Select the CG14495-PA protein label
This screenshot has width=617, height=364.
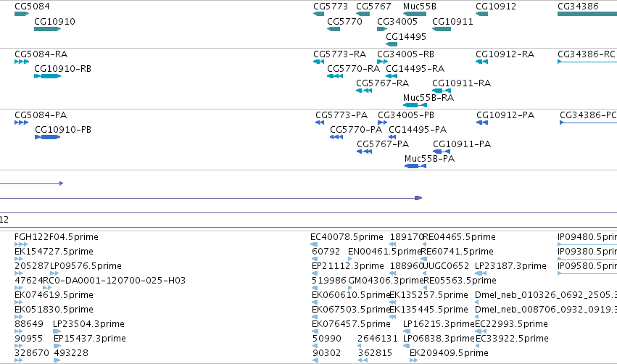click(418, 130)
